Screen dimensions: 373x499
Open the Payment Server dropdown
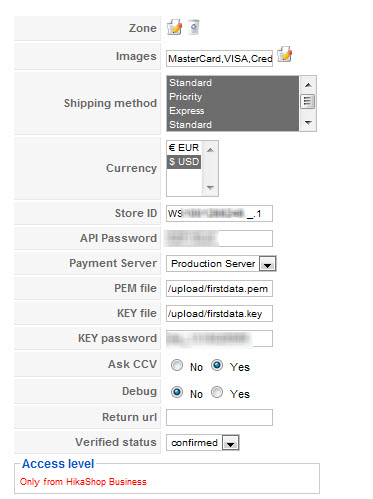click(221, 264)
